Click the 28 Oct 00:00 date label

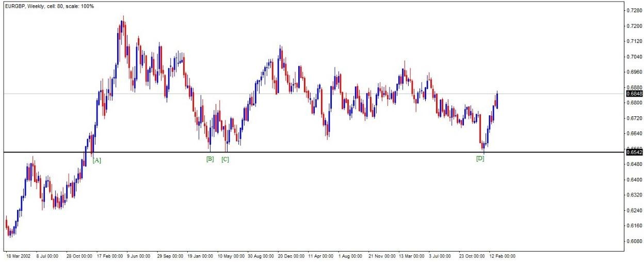pos(79,256)
